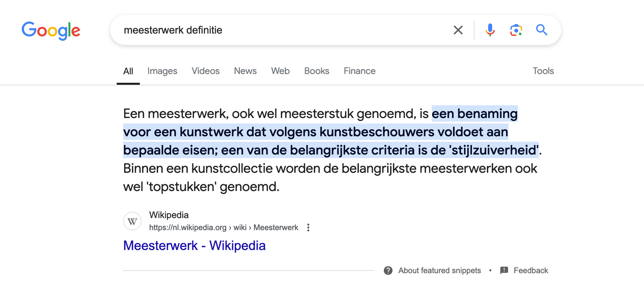Click the blue magnifying glass search icon
The image size is (644, 294).
(541, 30)
